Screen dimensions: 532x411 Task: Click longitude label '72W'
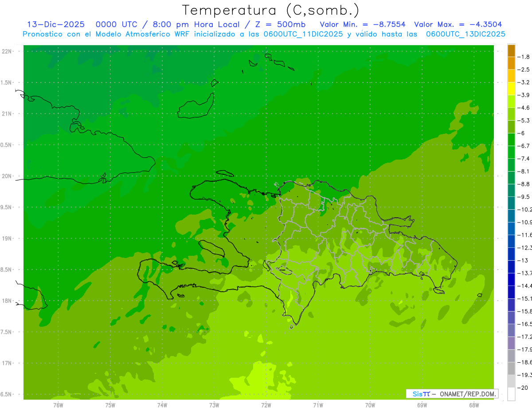[266, 405]
